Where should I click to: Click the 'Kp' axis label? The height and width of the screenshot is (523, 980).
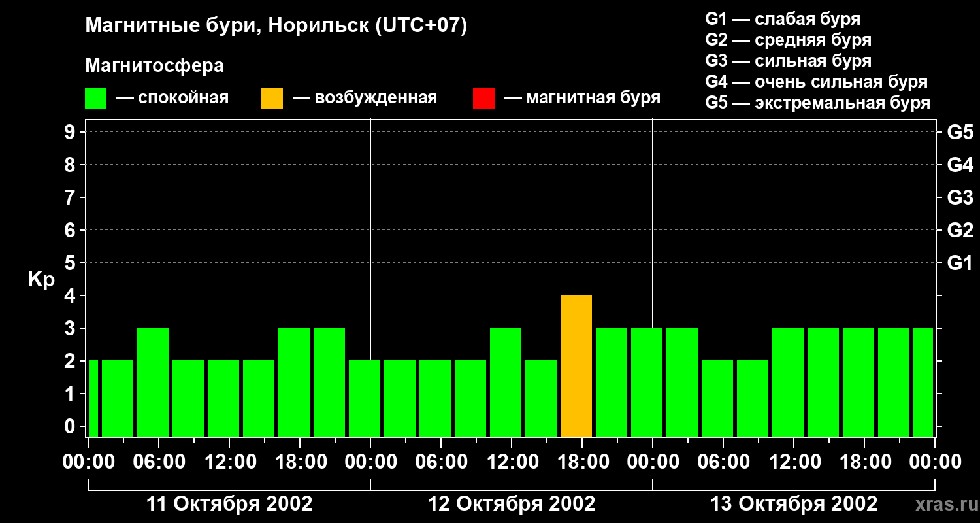click(x=41, y=280)
